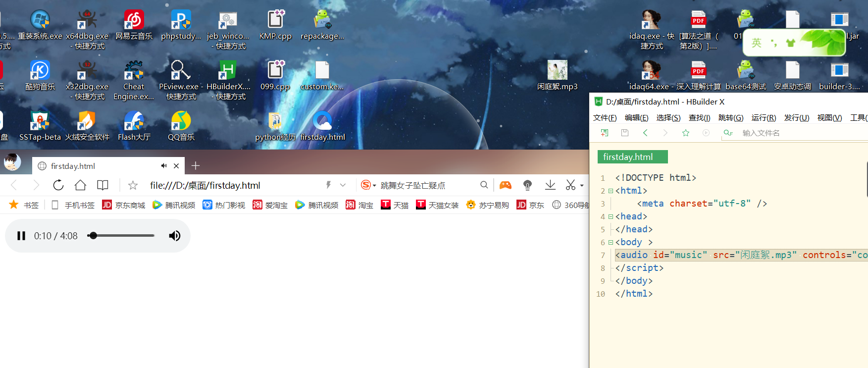Viewport: 868px width, 368px height.
Task: Open 火绒安全软件 desktop icon
Action: [x=87, y=126]
